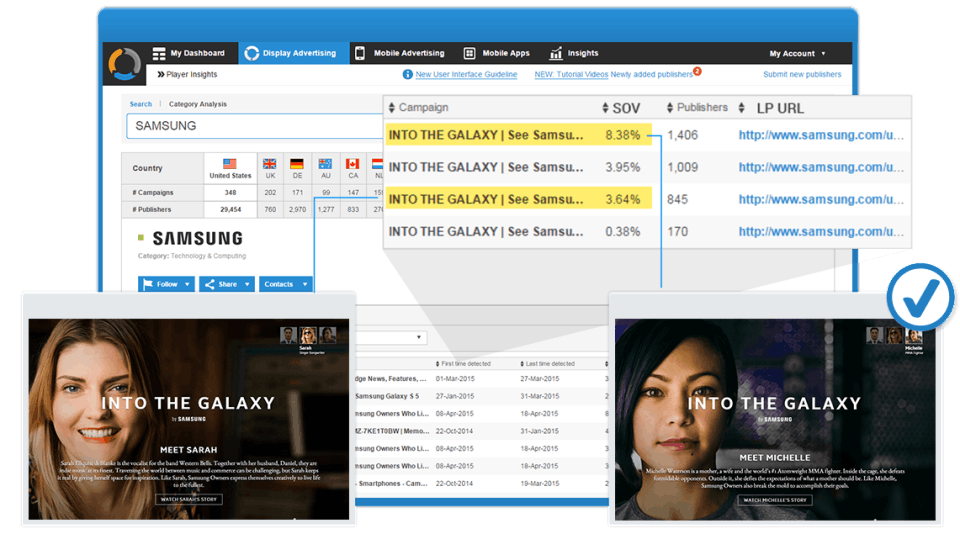Select the DE German flag
960x534 pixels.
click(297, 164)
